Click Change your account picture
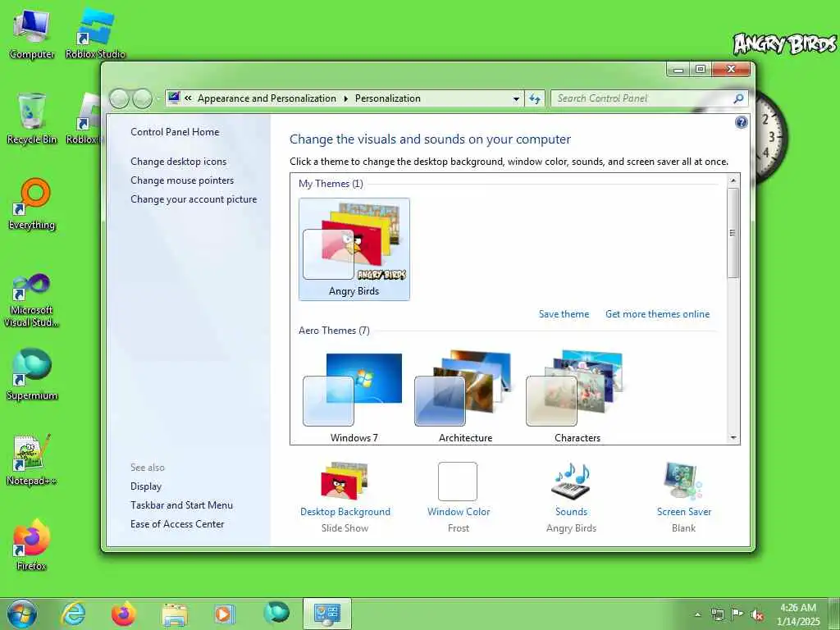Image resolution: width=840 pixels, height=630 pixels. click(194, 199)
